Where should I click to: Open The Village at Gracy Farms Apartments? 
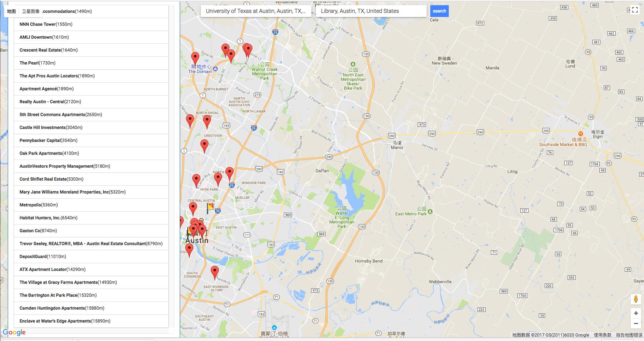pos(91,282)
